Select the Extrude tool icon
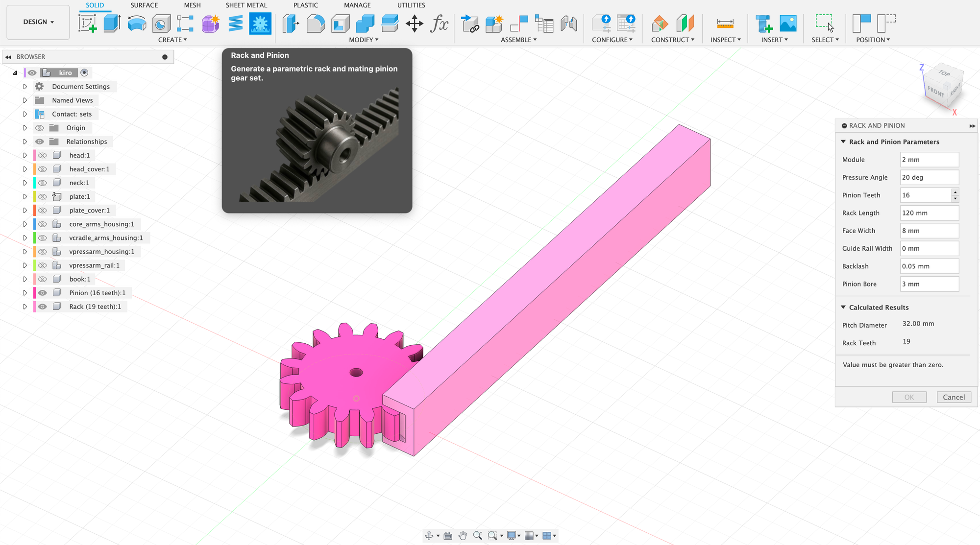 point(112,24)
